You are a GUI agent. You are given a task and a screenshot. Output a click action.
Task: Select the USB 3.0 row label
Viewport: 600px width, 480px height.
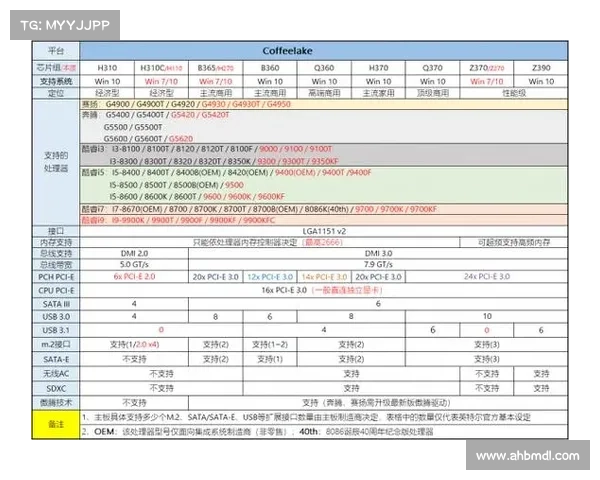click(x=56, y=317)
